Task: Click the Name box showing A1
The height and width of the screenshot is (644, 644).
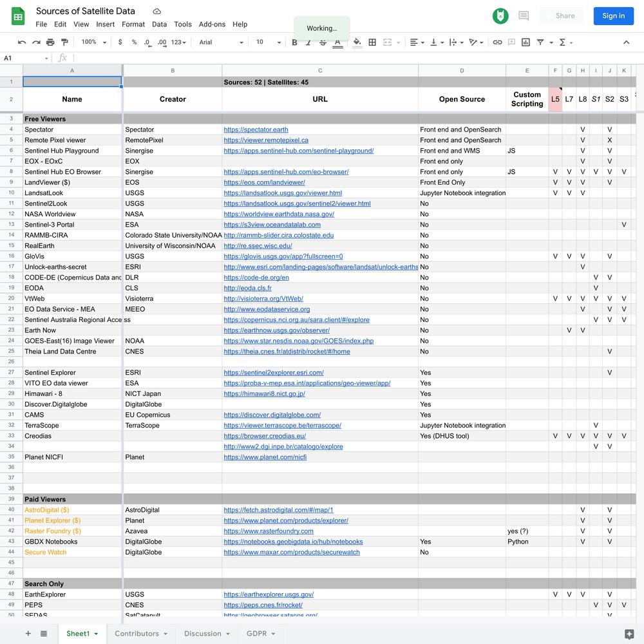Action: tap(26, 58)
